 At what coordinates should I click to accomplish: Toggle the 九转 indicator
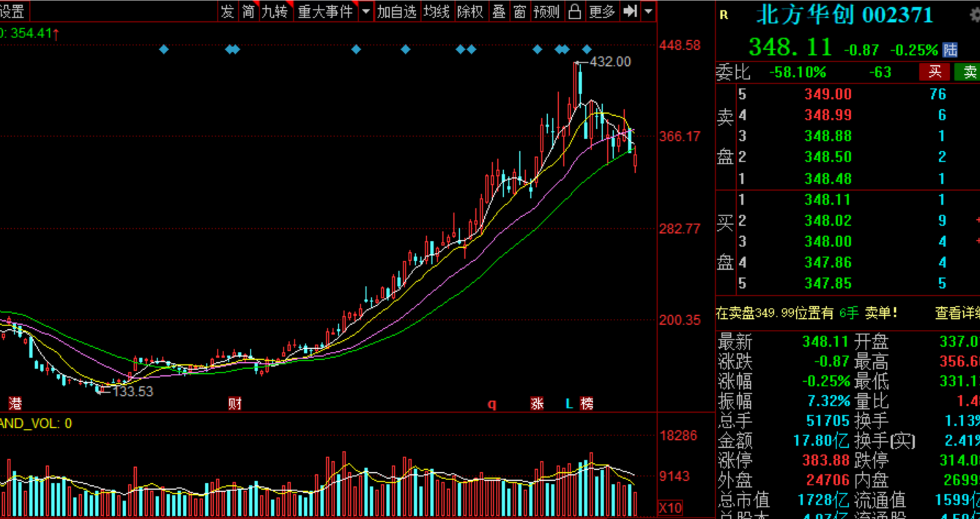[x=275, y=11]
